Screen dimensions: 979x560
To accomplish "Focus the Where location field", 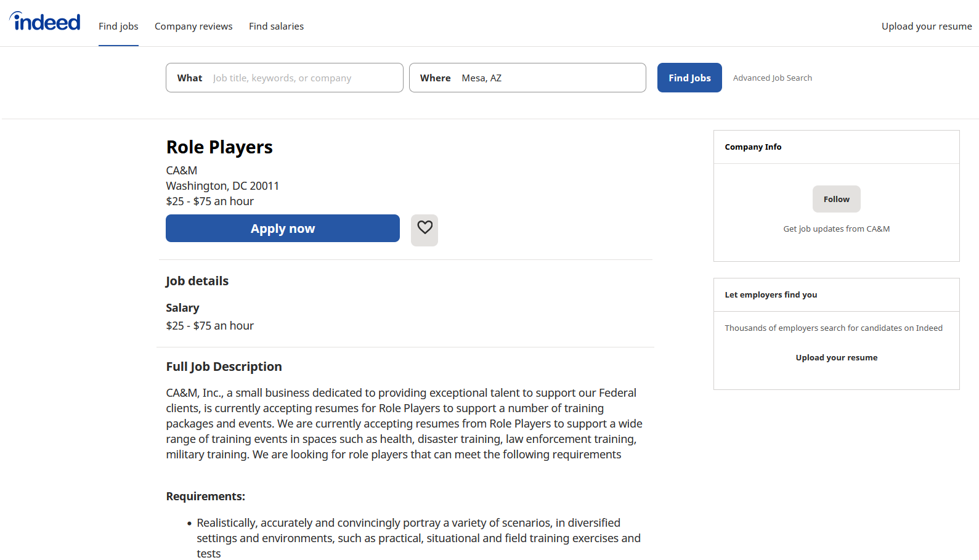I will 527,78.
